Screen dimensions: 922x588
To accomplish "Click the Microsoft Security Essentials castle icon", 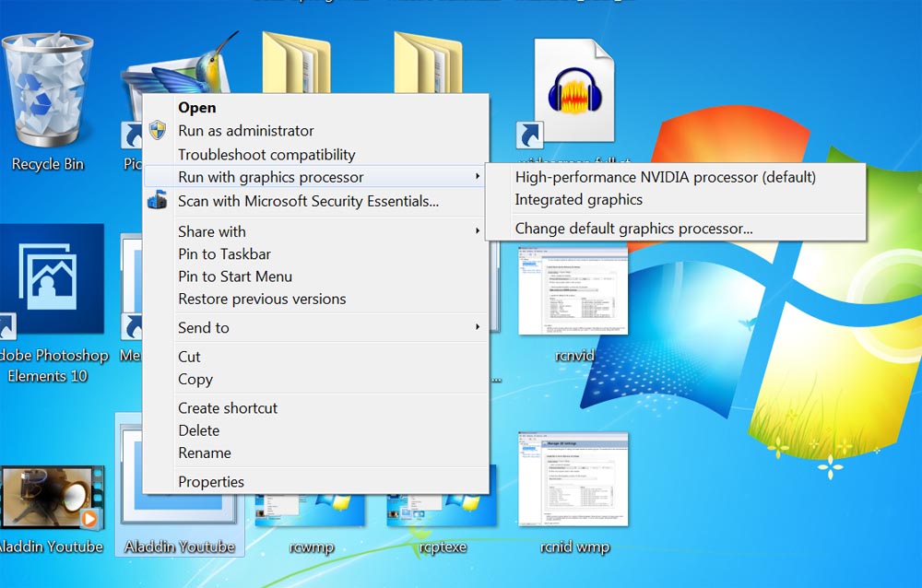I will [157, 200].
